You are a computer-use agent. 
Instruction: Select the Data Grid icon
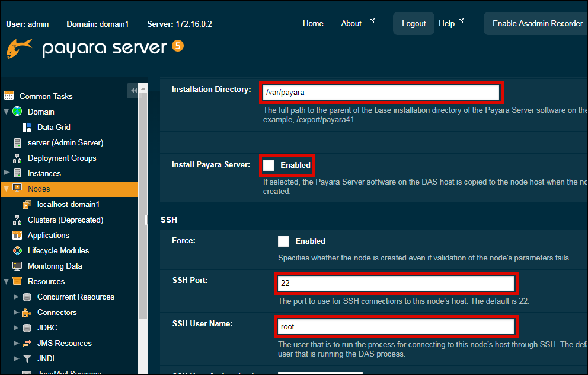click(27, 127)
